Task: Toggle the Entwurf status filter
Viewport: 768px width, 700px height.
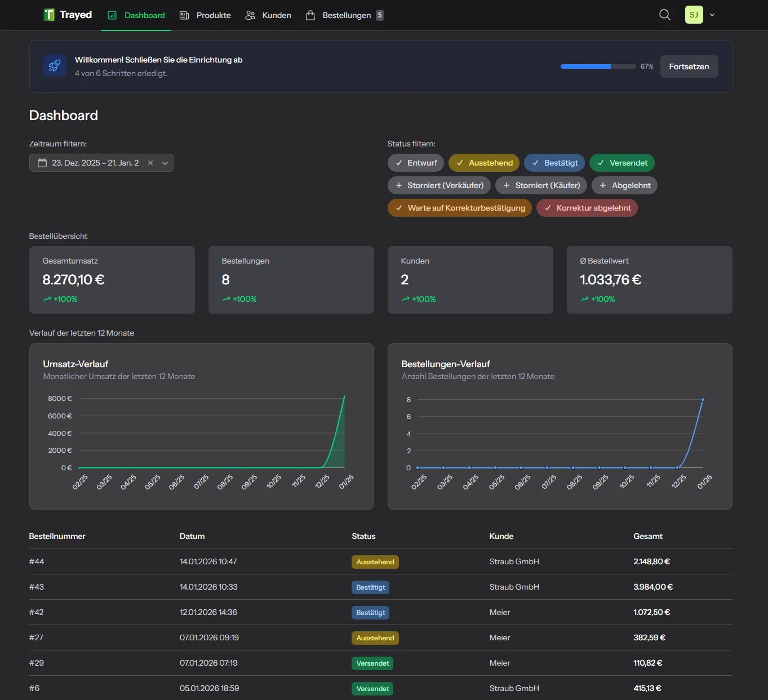Action: click(x=416, y=163)
